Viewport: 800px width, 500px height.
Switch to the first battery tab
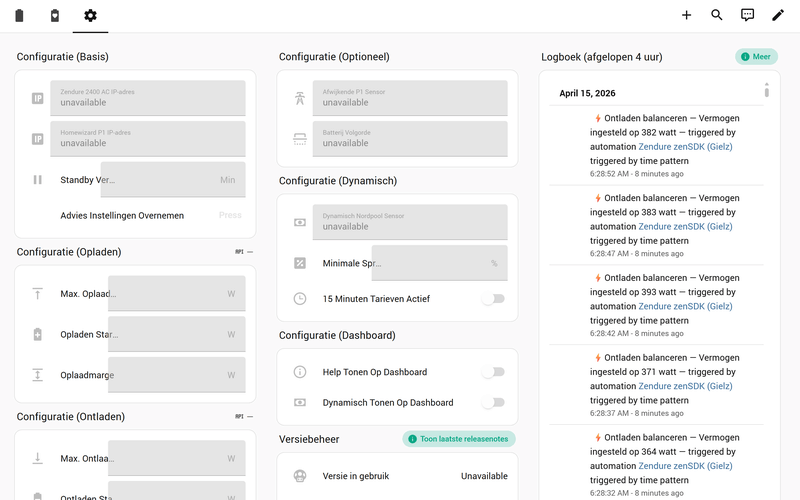click(x=19, y=15)
